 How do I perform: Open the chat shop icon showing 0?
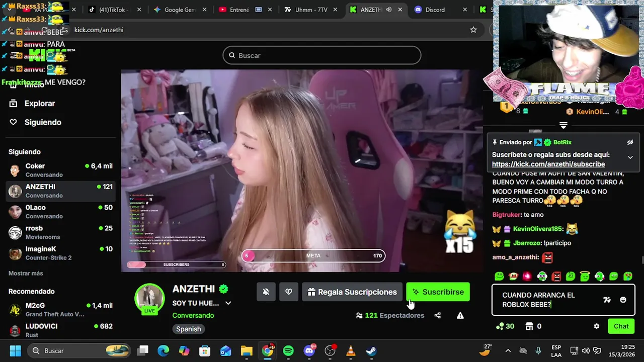click(x=533, y=326)
